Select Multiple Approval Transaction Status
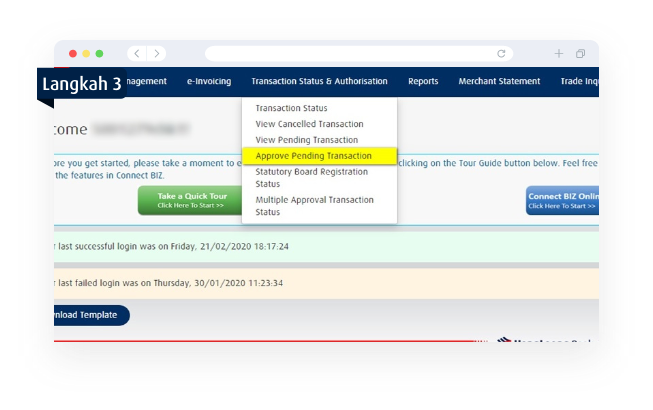 [314, 206]
